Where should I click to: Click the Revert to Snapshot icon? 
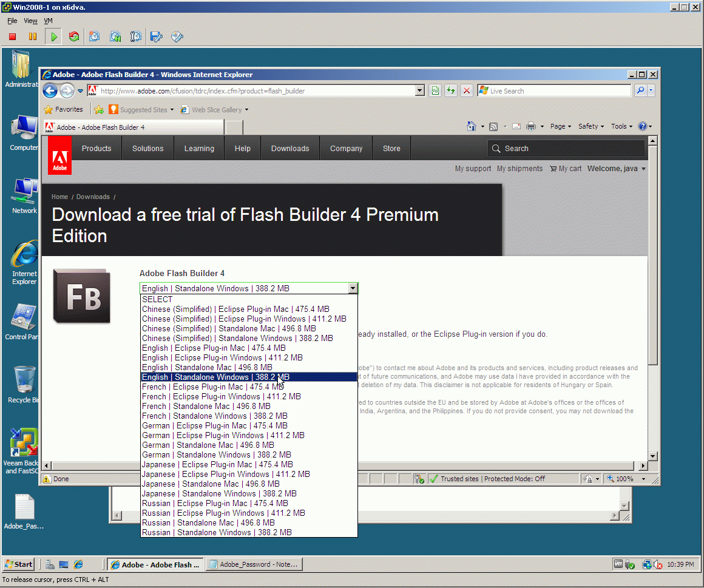pos(115,37)
